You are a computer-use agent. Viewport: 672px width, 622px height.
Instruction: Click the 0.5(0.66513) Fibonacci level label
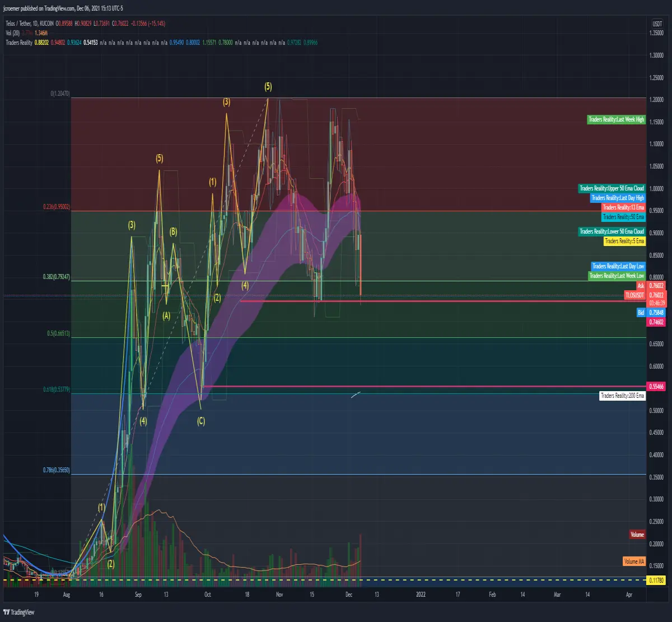(58, 333)
